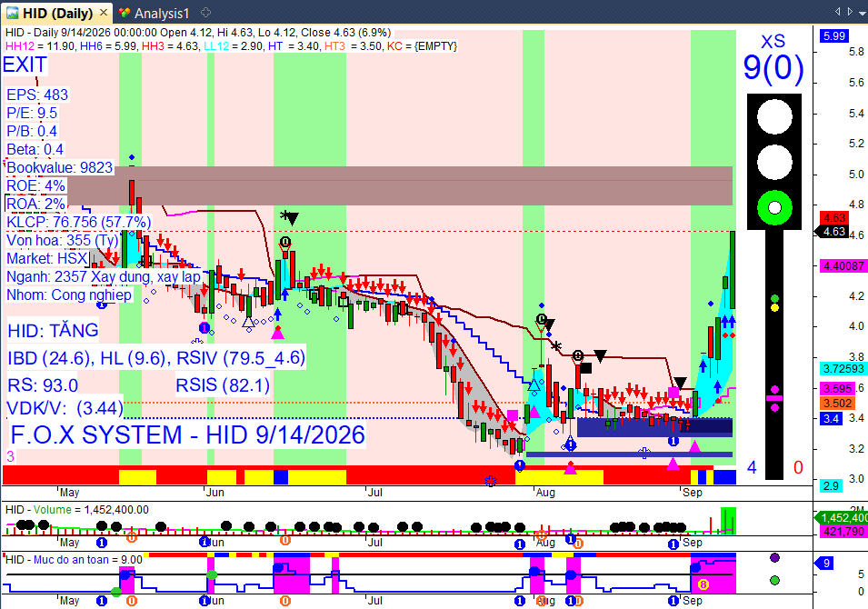The height and width of the screenshot is (609, 868).
Task: Click the green traffic light indicator
Action: pos(774,208)
